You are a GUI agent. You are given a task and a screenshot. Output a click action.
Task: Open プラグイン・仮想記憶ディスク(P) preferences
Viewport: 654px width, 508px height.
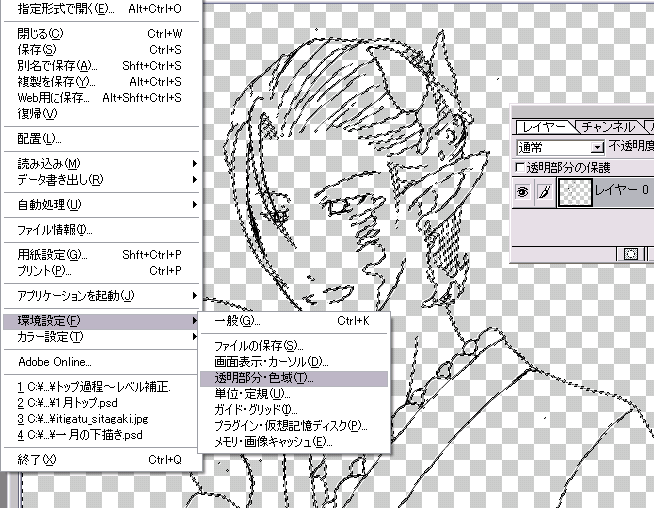point(294,426)
